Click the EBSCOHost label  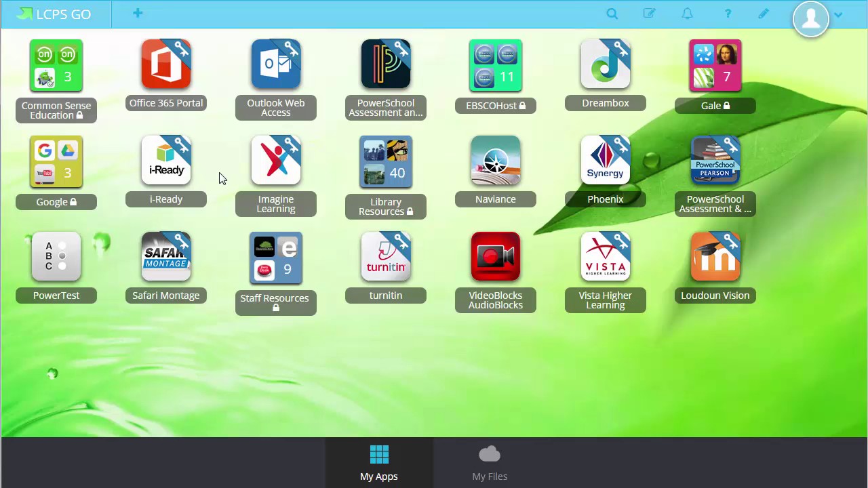[x=496, y=106]
